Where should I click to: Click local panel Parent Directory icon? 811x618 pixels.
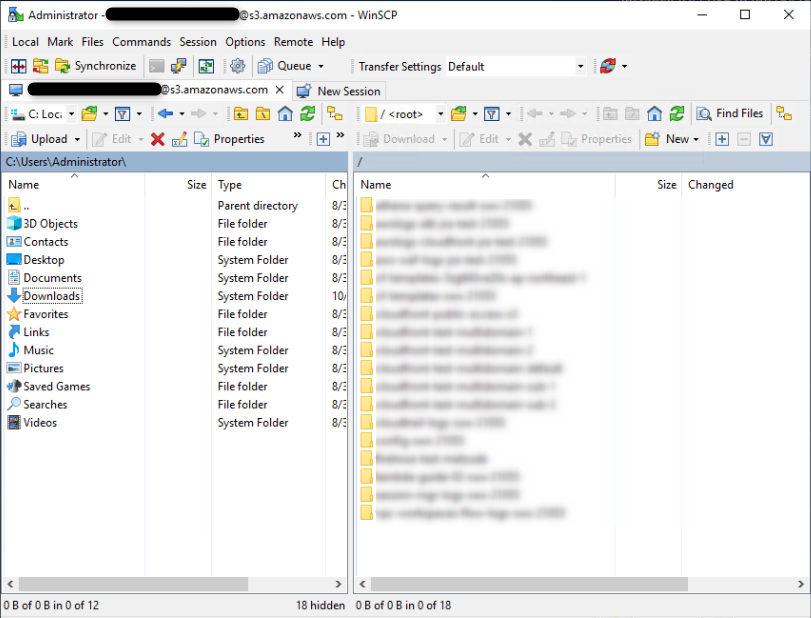click(x=241, y=114)
